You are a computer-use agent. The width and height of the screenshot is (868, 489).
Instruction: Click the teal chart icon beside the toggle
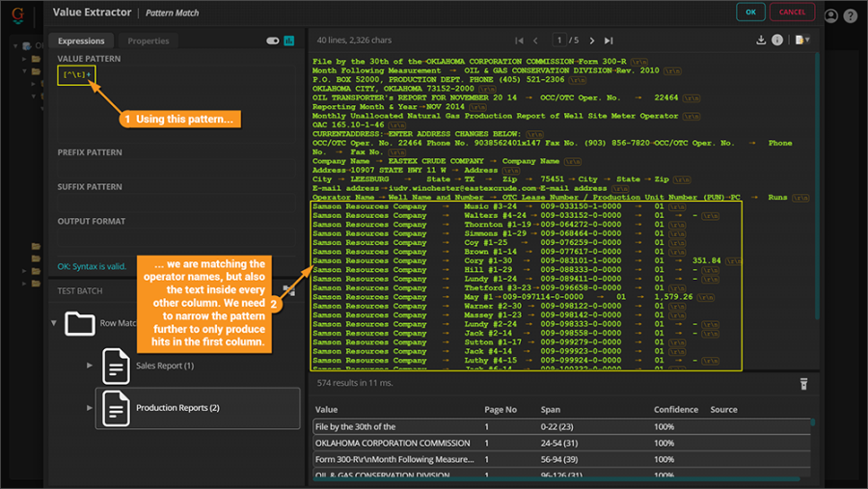click(288, 41)
